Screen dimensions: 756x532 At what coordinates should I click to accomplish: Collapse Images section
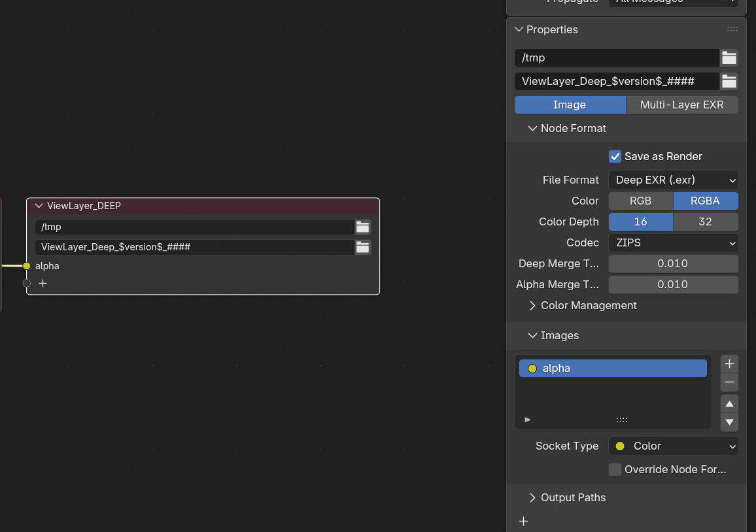pos(532,335)
